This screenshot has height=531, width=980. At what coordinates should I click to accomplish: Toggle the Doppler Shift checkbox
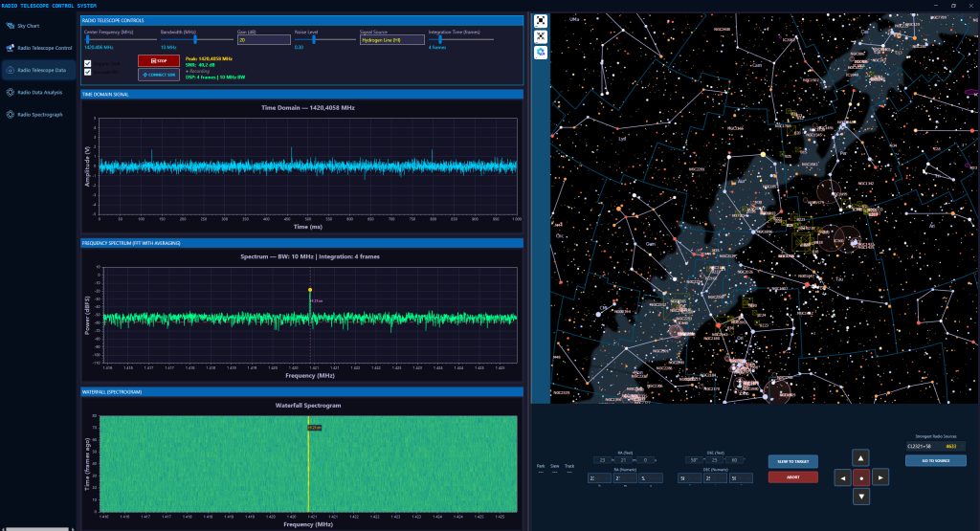coord(88,63)
